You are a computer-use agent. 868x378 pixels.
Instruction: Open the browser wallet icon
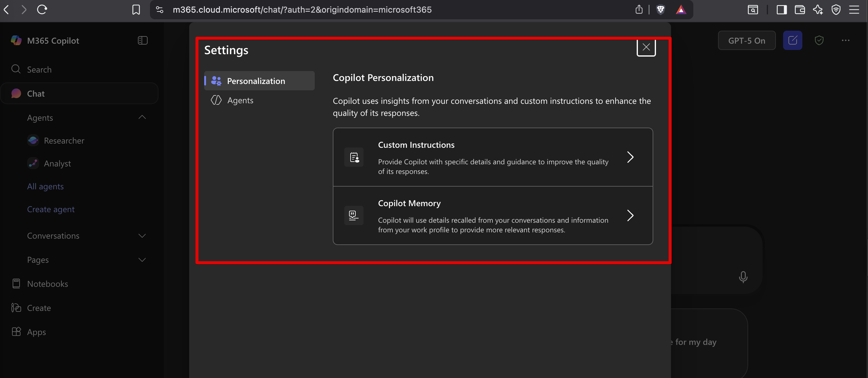click(x=800, y=10)
